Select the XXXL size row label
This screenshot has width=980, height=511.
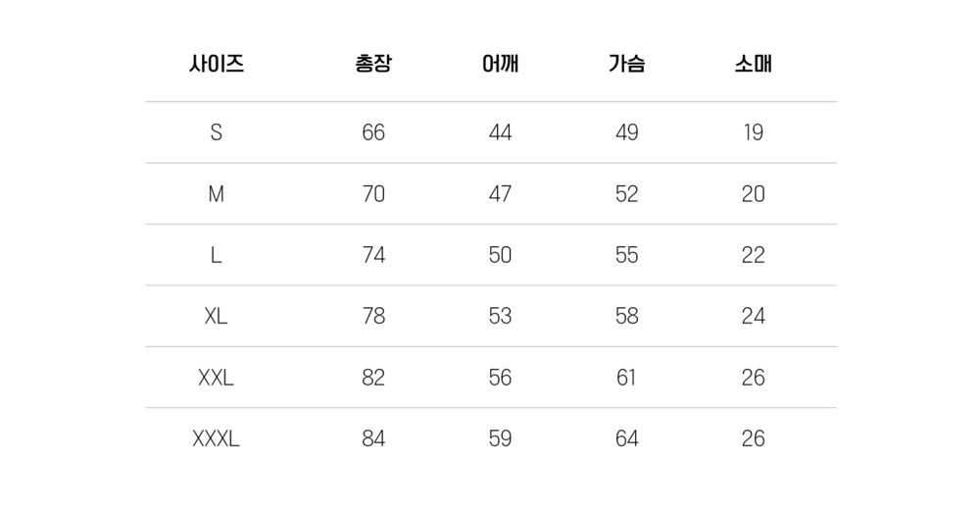(x=216, y=438)
